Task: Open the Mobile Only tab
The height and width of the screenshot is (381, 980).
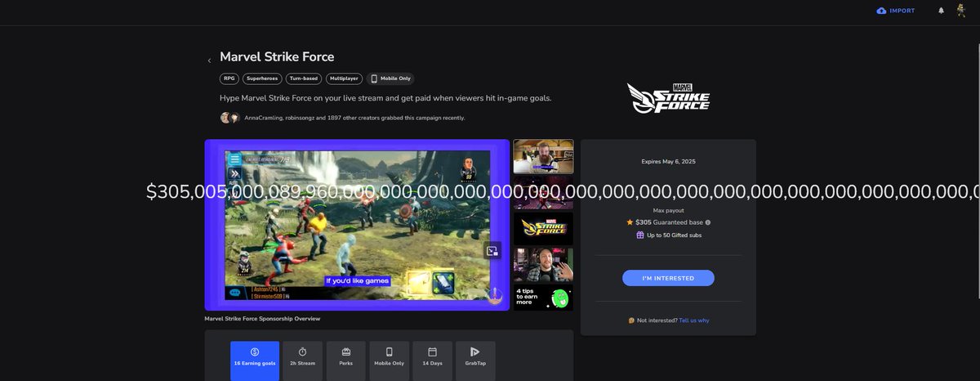Action: [x=389, y=361]
